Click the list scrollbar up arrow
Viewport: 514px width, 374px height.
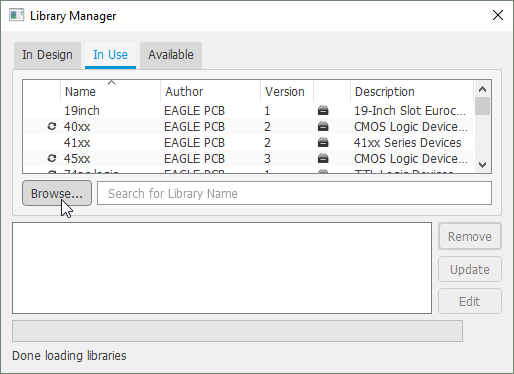coord(482,89)
